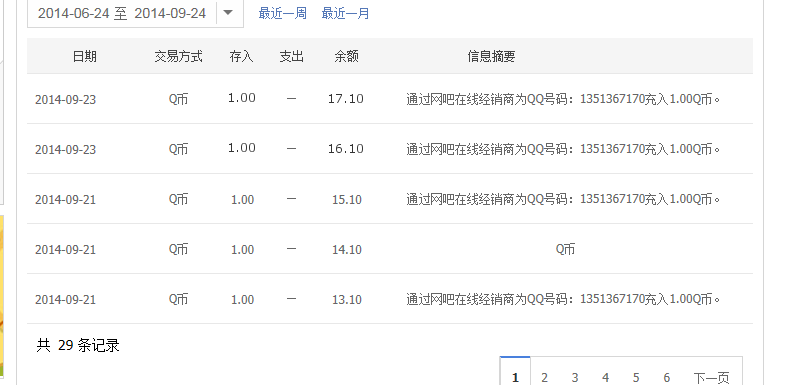Select balance value 14.10
Screen dimensions: 790x385
[x=347, y=249]
